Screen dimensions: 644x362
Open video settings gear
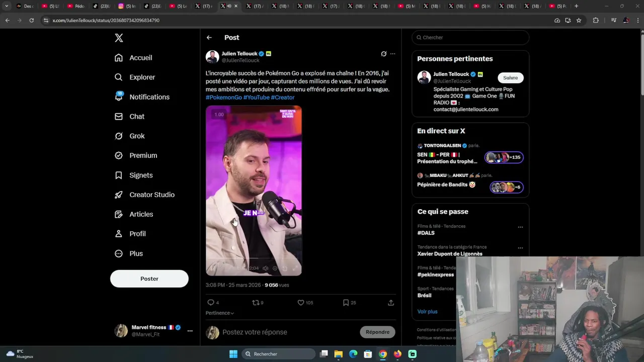275,268
